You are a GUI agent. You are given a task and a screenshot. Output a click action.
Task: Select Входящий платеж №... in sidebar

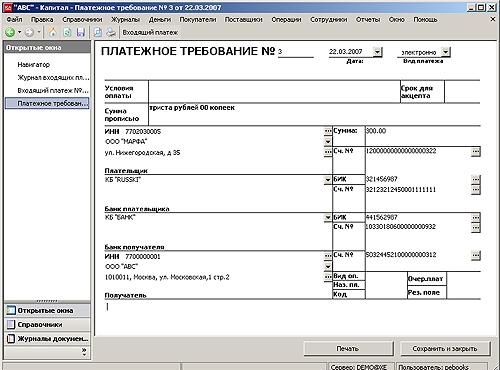pyautogui.click(x=53, y=91)
